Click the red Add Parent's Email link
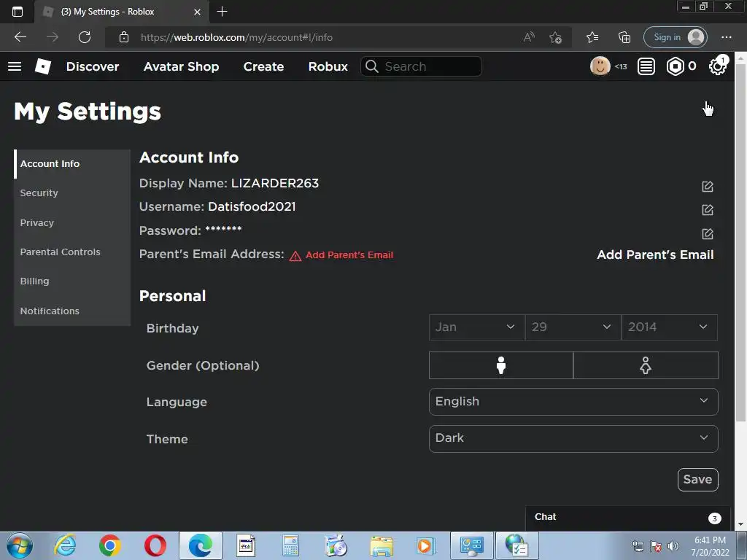The height and width of the screenshot is (560, 747). point(349,254)
